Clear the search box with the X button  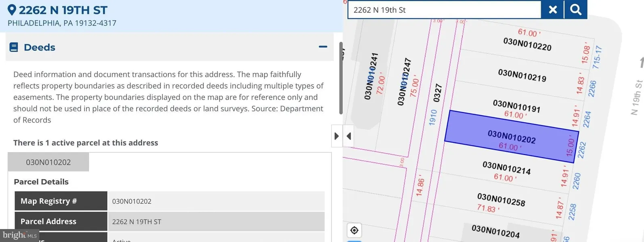pos(553,10)
